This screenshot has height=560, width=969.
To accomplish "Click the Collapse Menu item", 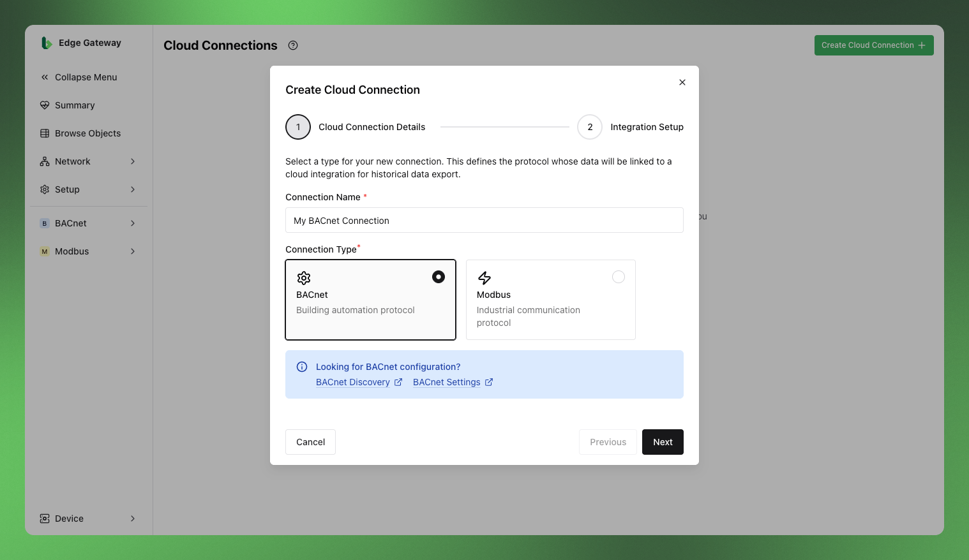I will pyautogui.click(x=88, y=77).
